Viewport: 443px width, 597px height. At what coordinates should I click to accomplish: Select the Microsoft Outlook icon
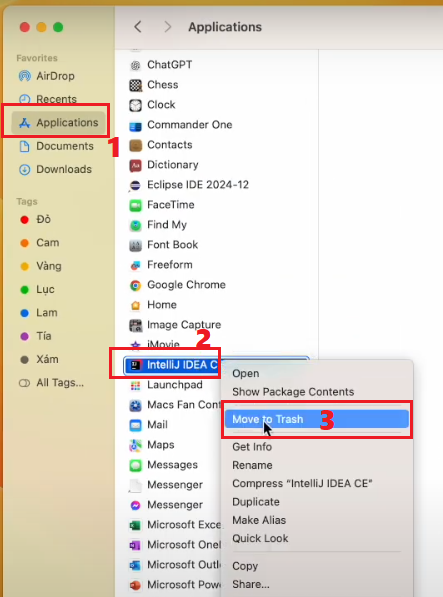point(135,565)
